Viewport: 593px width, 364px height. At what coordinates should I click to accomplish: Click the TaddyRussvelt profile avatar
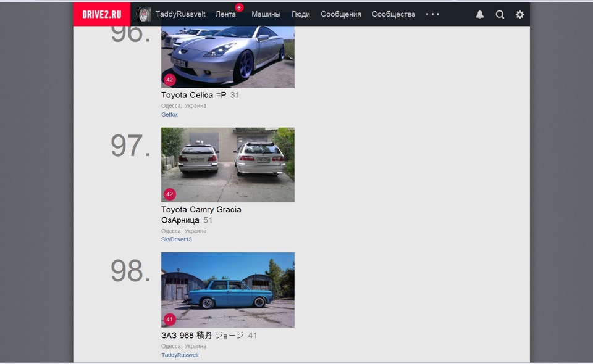tap(143, 14)
